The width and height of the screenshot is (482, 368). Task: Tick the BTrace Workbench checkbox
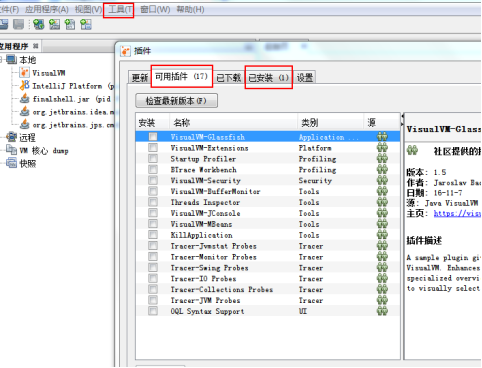tap(153, 170)
